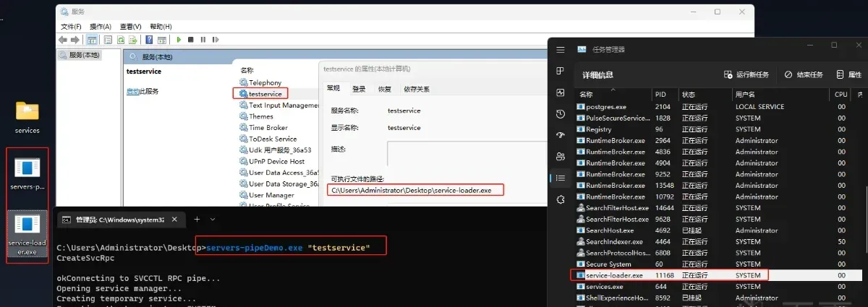
Task: Open the Performance page in Task Manager sidebar
Action: point(561,92)
